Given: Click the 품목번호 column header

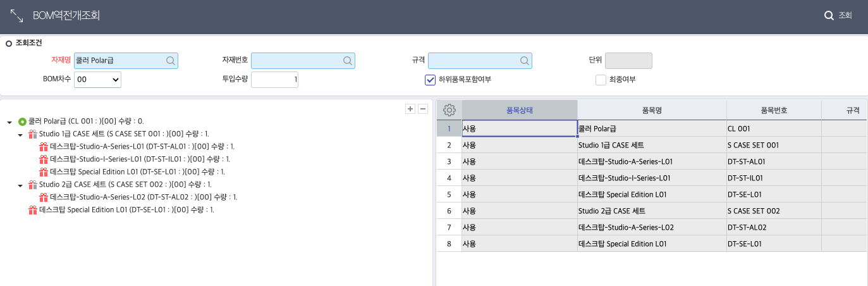Looking at the screenshot, I should coord(774,109).
